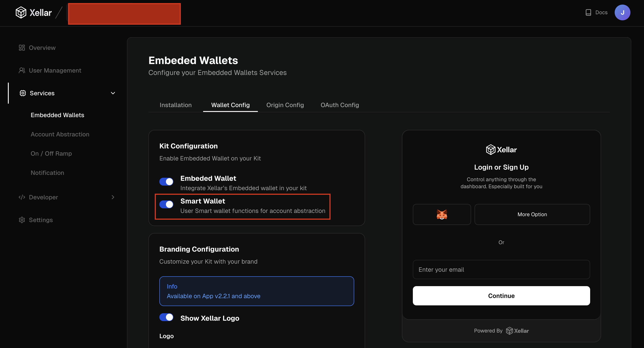Click the Services menu label
Screen dimensions: 644x348
pyautogui.click(x=42, y=93)
